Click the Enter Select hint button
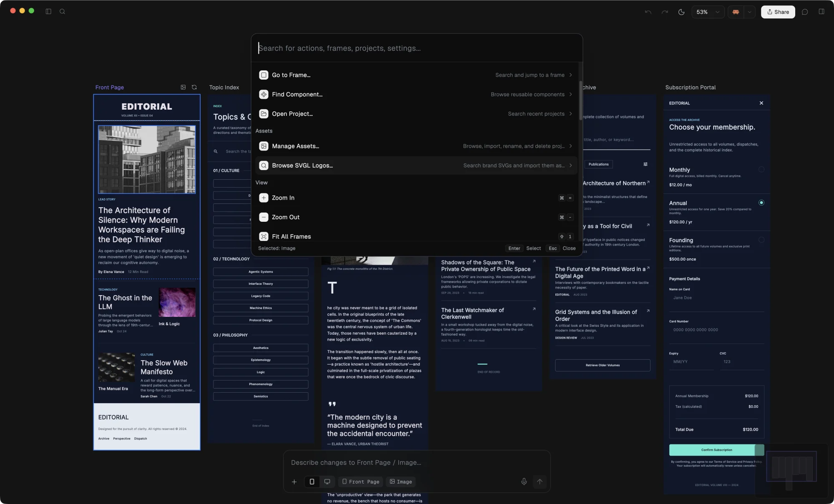The image size is (834, 504). coord(523,248)
